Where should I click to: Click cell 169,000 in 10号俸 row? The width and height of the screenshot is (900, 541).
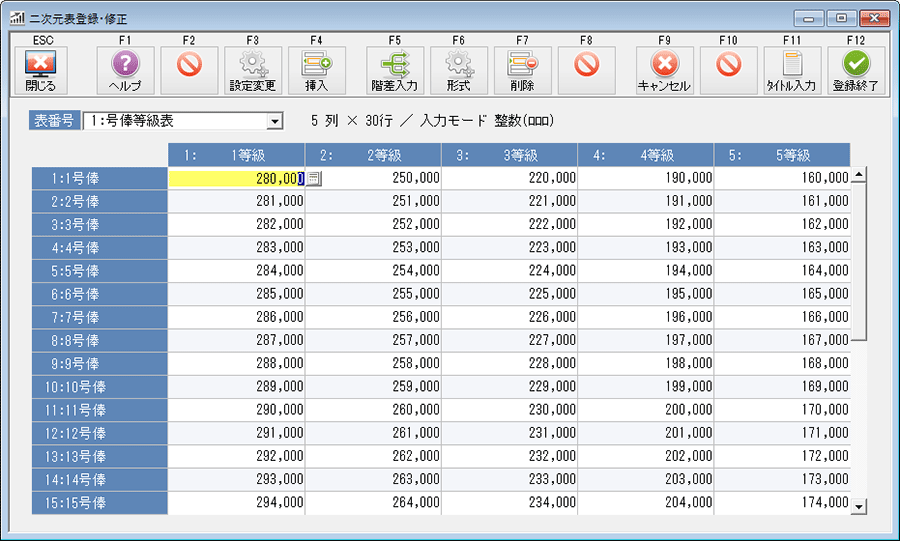[782, 387]
